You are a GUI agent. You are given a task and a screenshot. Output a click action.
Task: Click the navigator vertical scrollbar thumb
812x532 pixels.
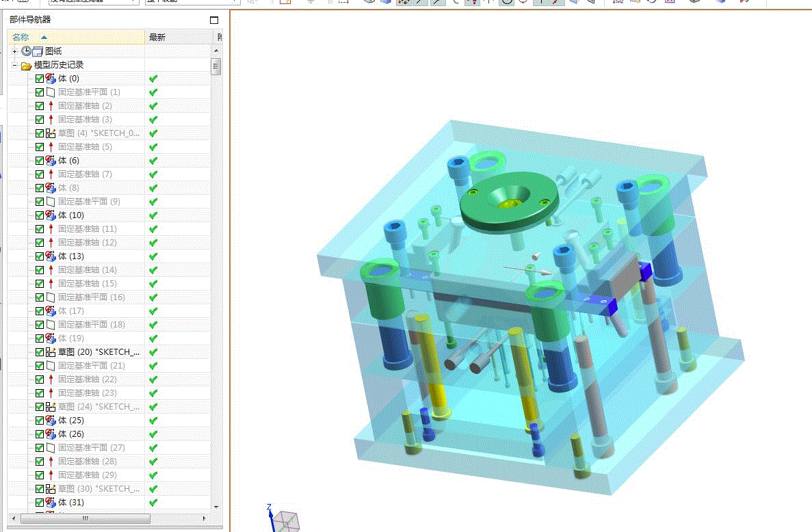216,66
